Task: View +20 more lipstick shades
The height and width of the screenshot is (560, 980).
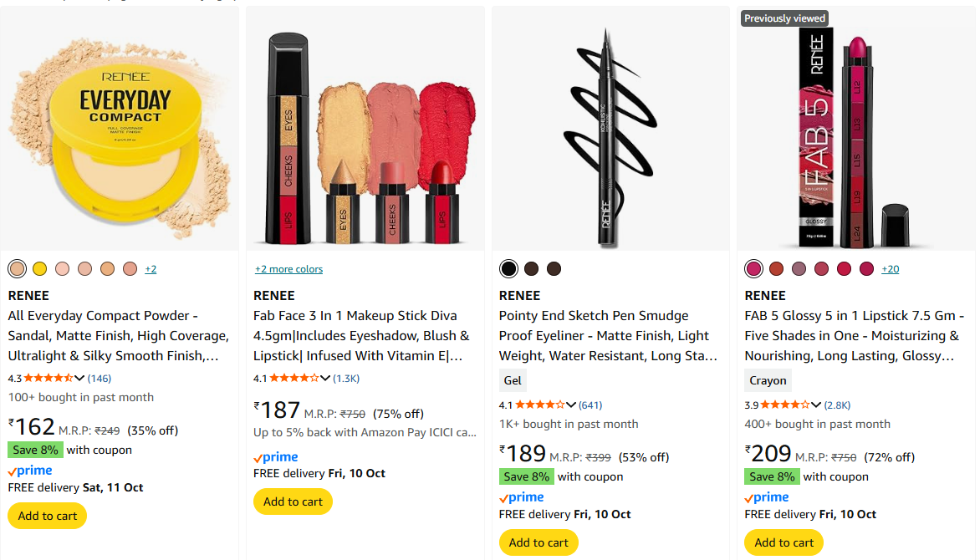Action: pos(890,269)
